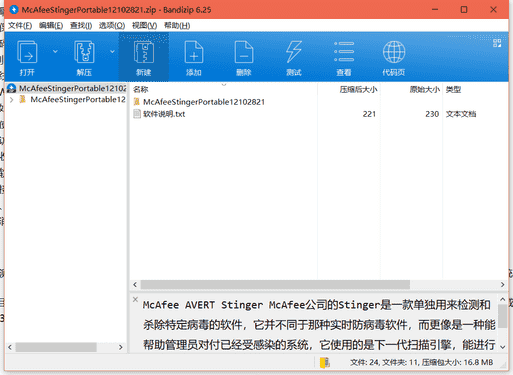
Task: Click the status text 文件: 24, 文件夹: 11
Action: point(383,362)
